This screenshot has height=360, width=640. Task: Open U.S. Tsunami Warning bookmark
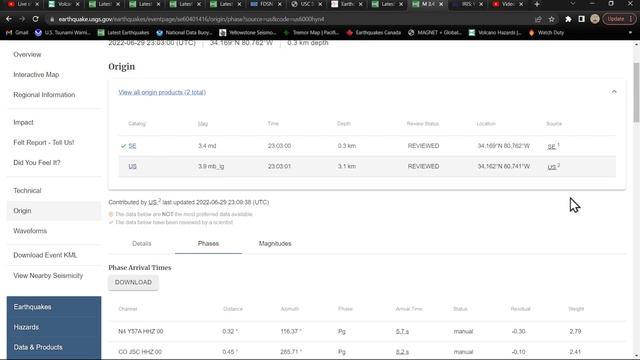click(x=62, y=33)
